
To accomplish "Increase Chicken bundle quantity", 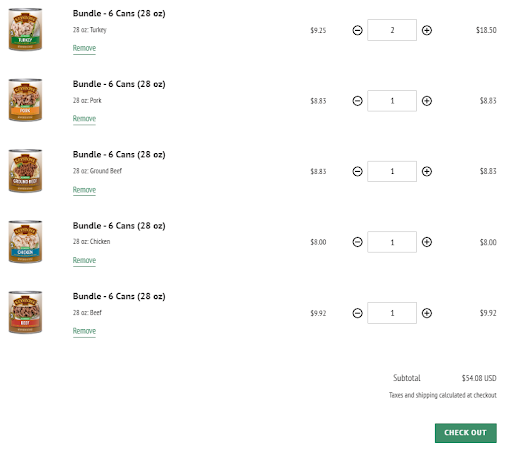I will (427, 242).
